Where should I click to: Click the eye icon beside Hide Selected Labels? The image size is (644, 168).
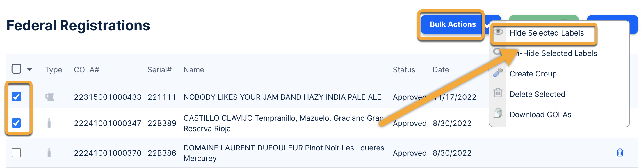tap(498, 32)
